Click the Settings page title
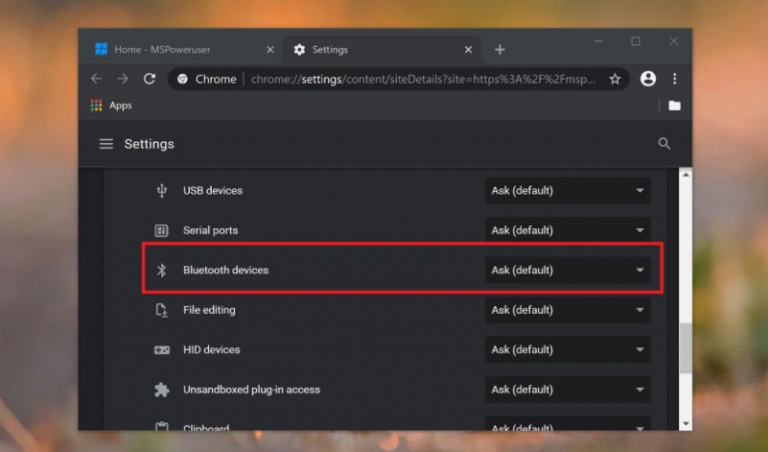 (x=149, y=144)
